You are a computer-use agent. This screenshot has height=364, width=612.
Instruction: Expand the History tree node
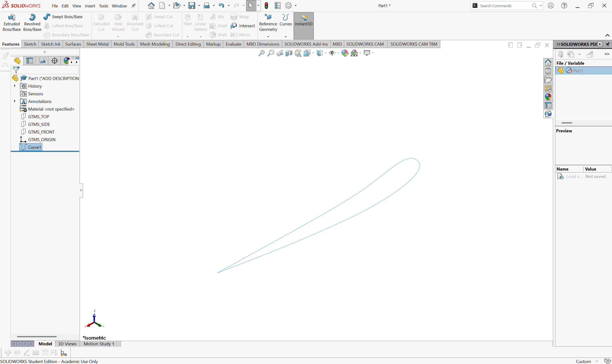(x=15, y=86)
